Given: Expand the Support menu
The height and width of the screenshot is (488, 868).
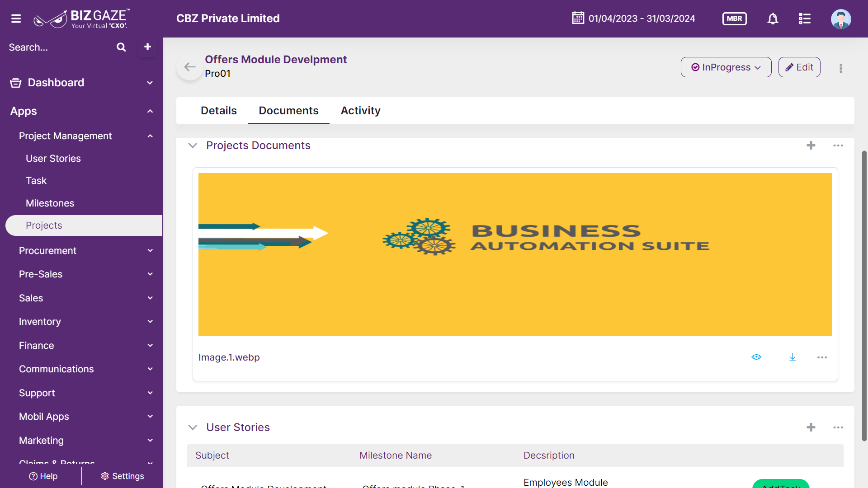Looking at the screenshot, I should pyautogui.click(x=150, y=393).
